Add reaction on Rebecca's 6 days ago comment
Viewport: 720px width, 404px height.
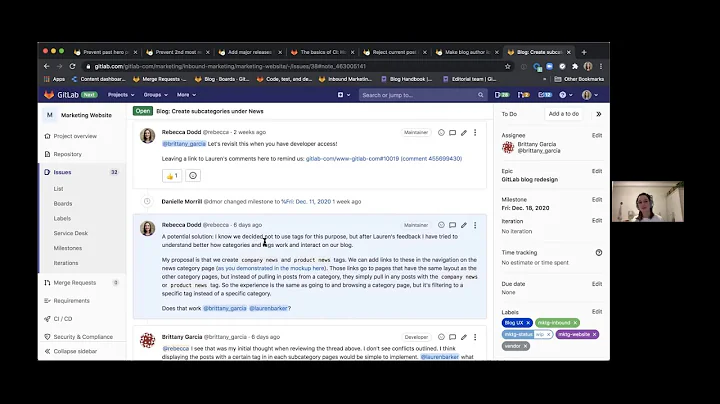coord(441,225)
